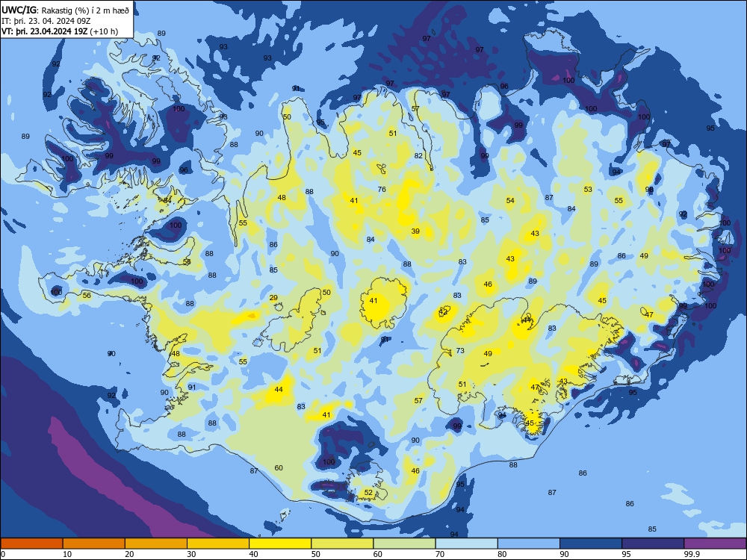Pick the light blue 70–80 legend swatch

tap(466, 544)
